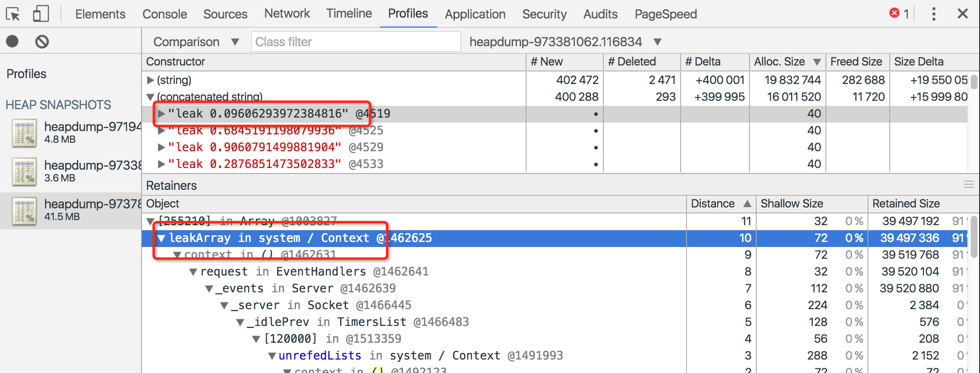Sort by the # New column
Screen dimensions: 980x373
click(x=564, y=62)
